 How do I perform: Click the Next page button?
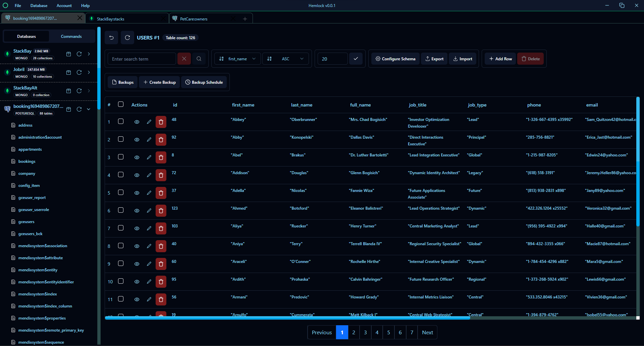pyautogui.click(x=427, y=332)
